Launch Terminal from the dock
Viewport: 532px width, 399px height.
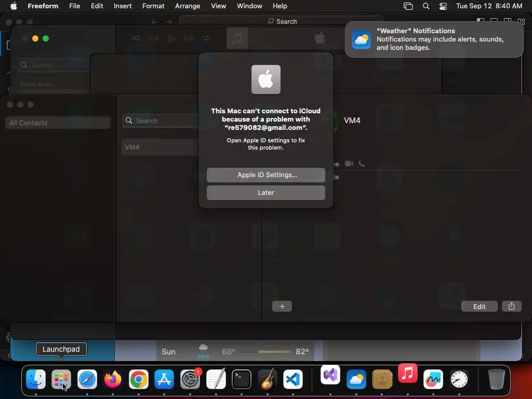click(242, 379)
